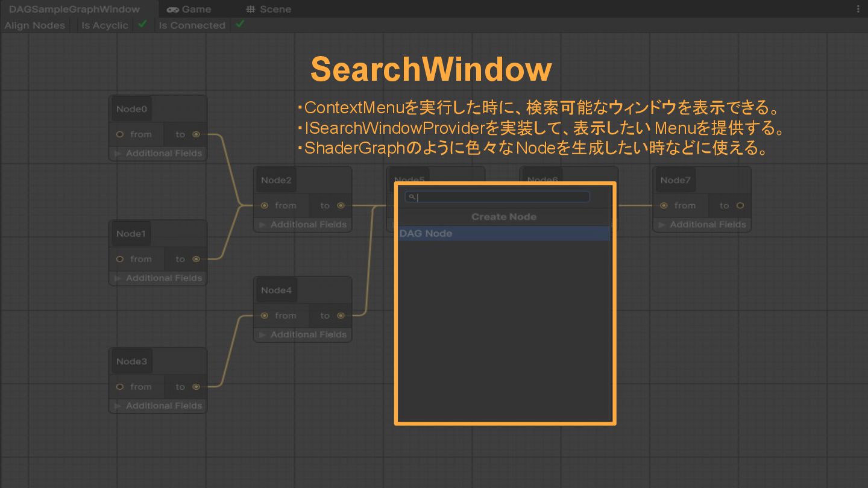This screenshot has width=868, height=488.
Task: Click Node1's from port circle
Action: 119,259
